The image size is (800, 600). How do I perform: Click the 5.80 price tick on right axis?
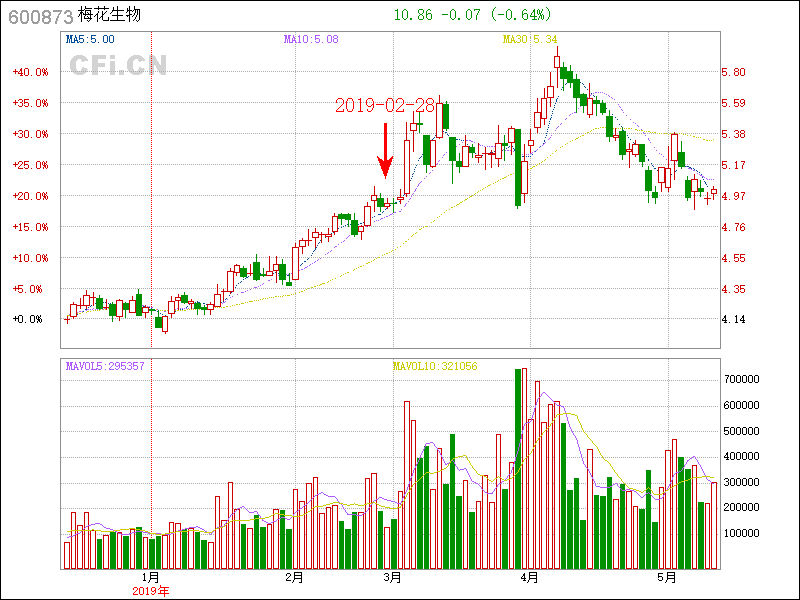(733, 73)
